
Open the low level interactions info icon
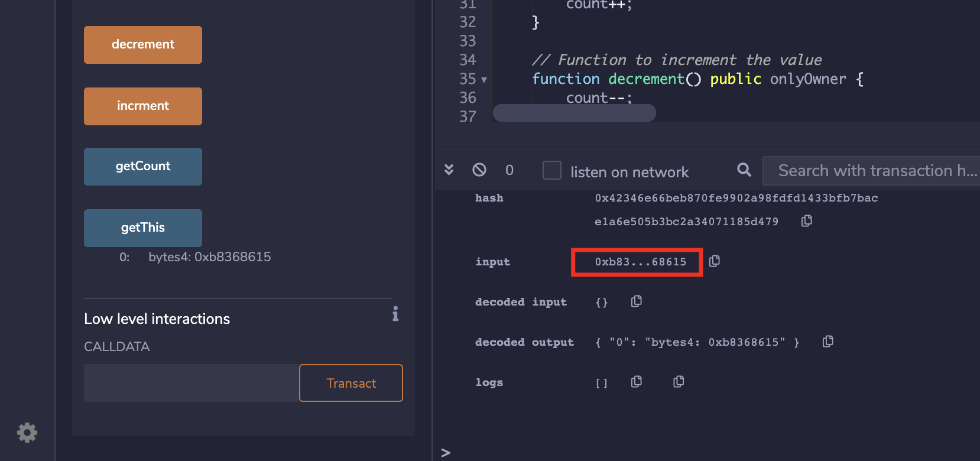tap(395, 314)
